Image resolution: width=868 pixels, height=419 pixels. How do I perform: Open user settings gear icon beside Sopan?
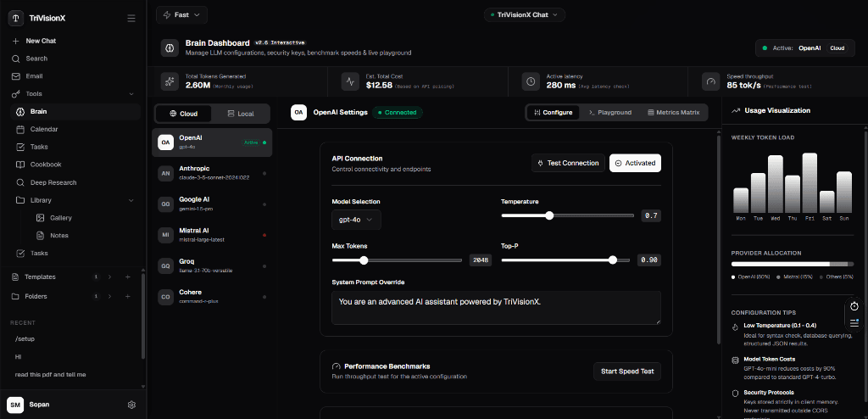point(131,405)
